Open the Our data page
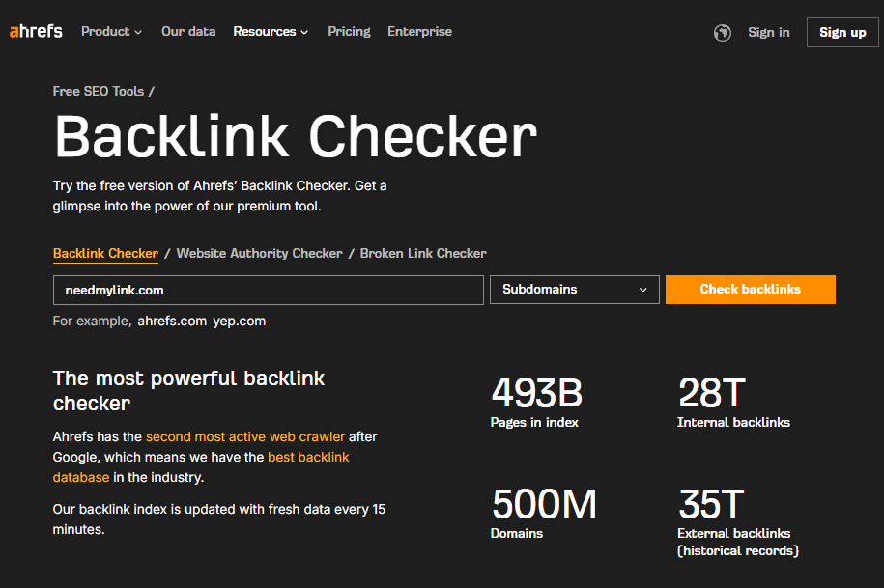884x588 pixels. pyautogui.click(x=188, y=32)
